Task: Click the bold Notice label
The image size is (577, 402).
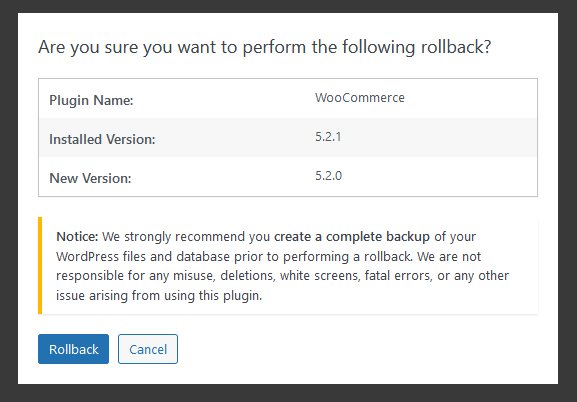Action: pyautogui.click(x=77, y=236)
